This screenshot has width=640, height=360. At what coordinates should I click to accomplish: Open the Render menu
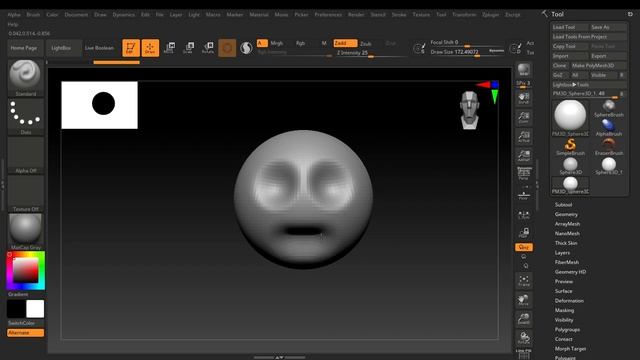pos(356,15)
